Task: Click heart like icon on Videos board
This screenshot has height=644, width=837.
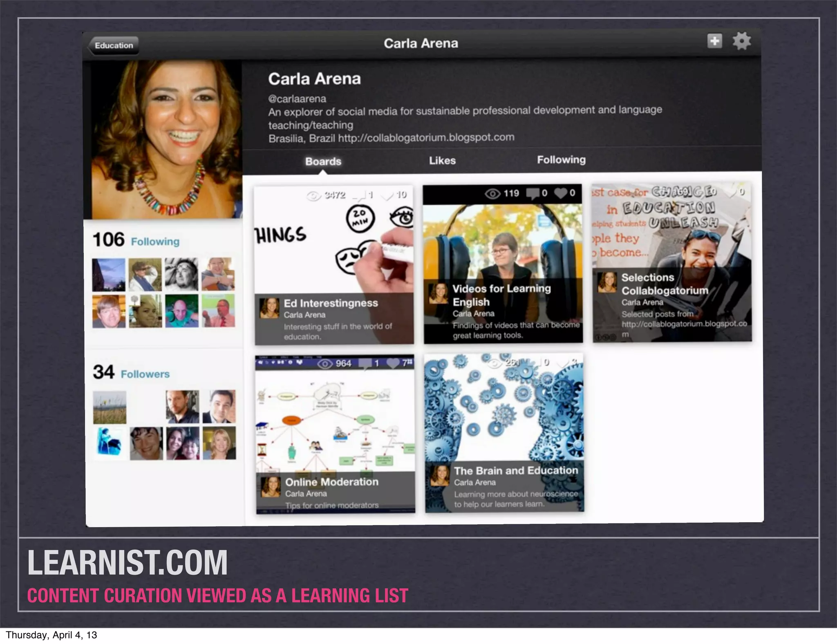Action: 561,193
